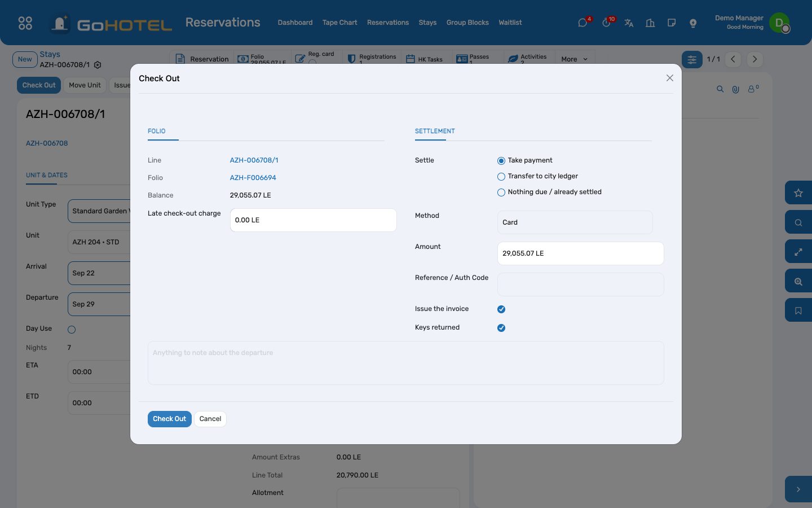Click the search icon beside the paperclip
The width and height of the screenshot is (812, 508).
(720, 89)
